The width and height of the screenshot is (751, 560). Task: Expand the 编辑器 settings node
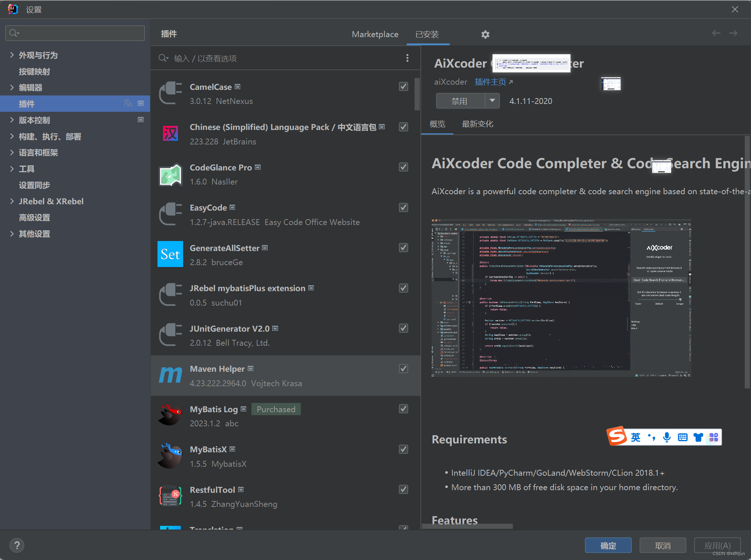(12, 87)
